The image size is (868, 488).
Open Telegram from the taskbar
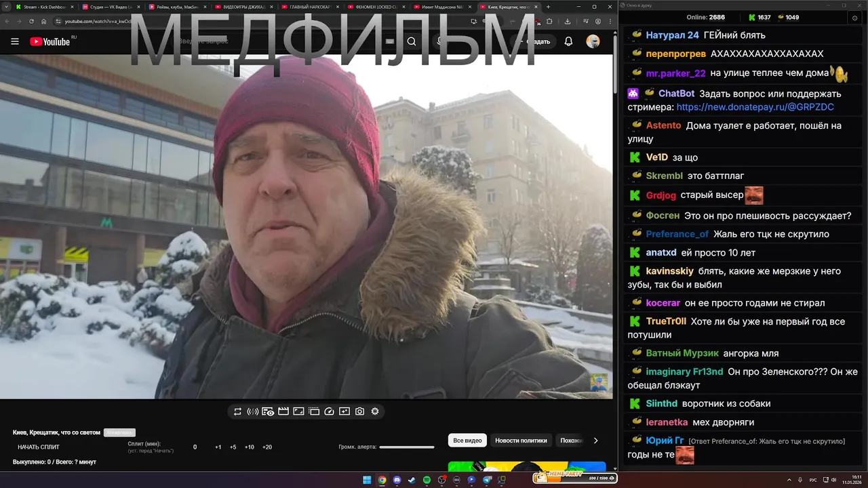pos(486,480)
